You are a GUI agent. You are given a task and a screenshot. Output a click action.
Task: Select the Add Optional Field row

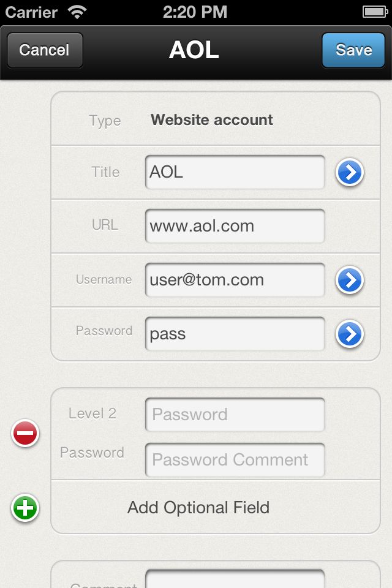pyautogui.click(x=198, y=508)
